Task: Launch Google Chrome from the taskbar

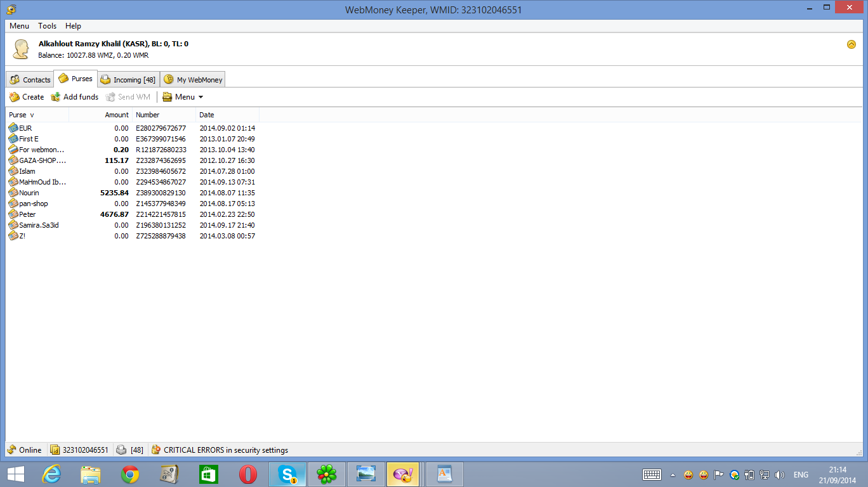Action: pyautogui.click(x=130, y=474)
